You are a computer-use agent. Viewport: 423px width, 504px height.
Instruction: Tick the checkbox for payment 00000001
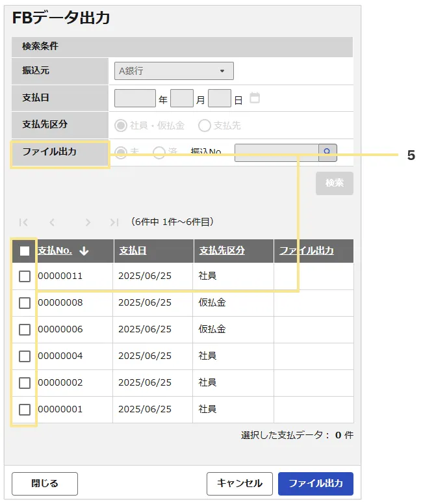click(x=25, y=410)
